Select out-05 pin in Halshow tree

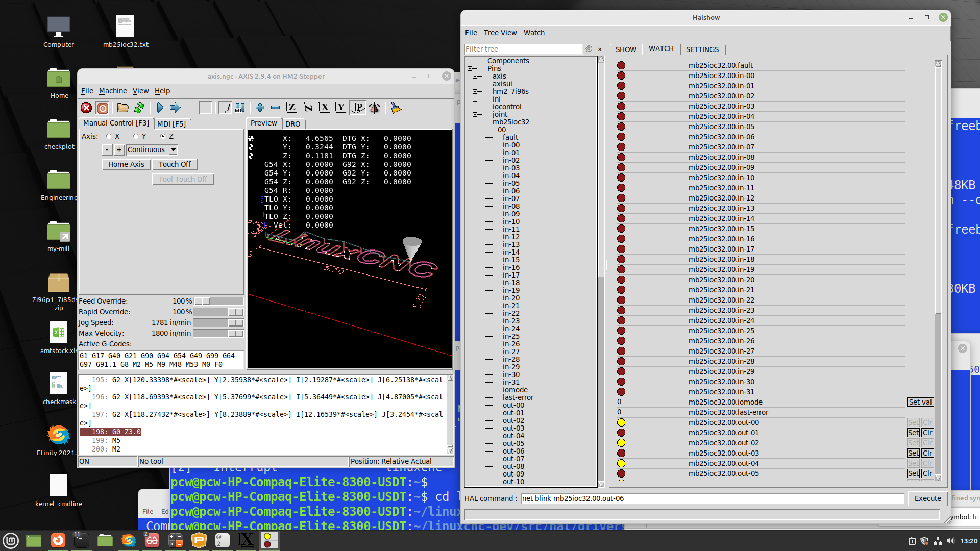point(513,443)
